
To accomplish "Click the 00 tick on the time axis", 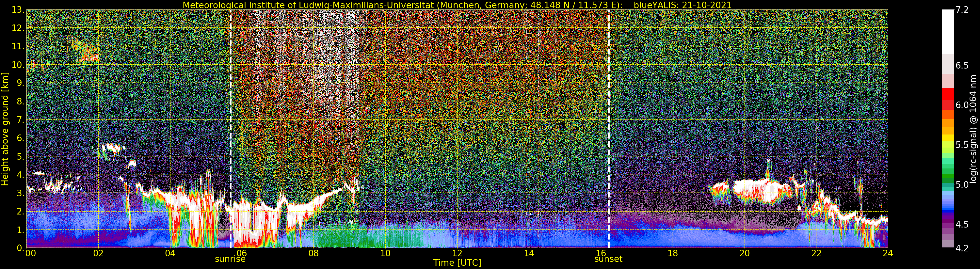I will pos(30,253).
